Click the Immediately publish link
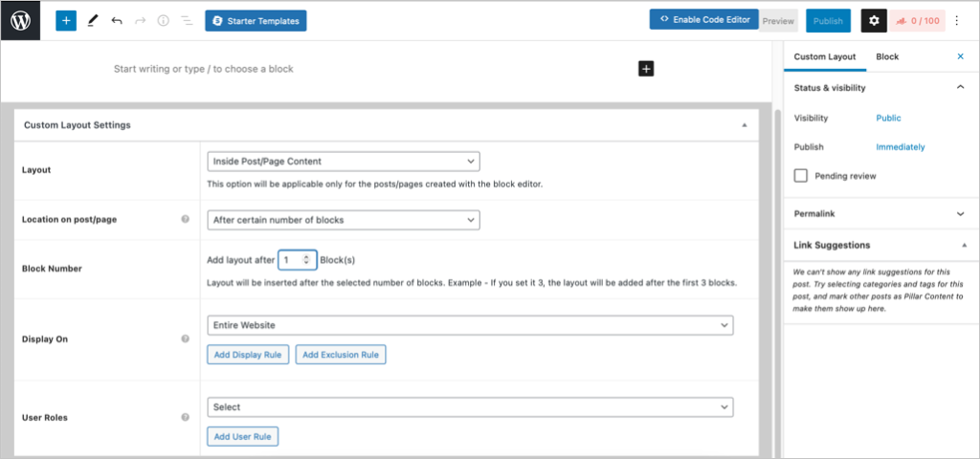980x459 pixels. click(x=900, y=147)
